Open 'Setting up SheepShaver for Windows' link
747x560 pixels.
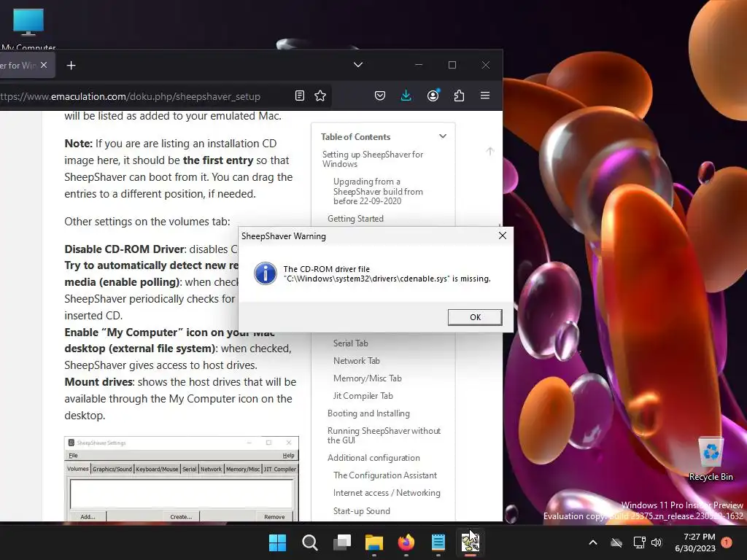(x=373, y=159)
